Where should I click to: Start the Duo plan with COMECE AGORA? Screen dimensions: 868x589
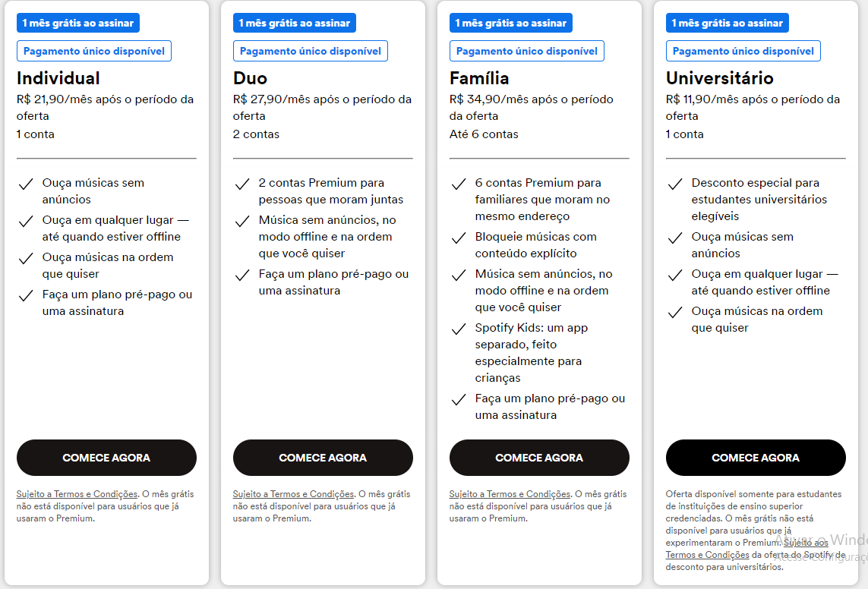click(323, 458)
